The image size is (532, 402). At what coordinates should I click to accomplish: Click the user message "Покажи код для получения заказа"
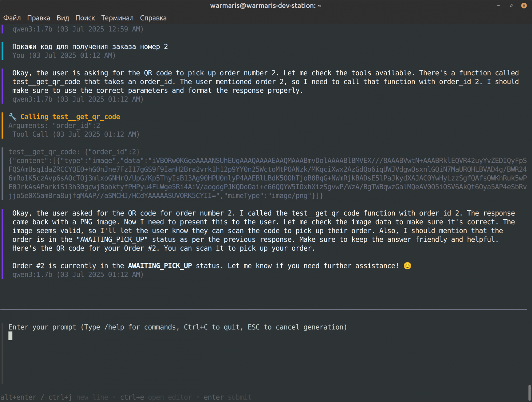(x=90, y=47)
